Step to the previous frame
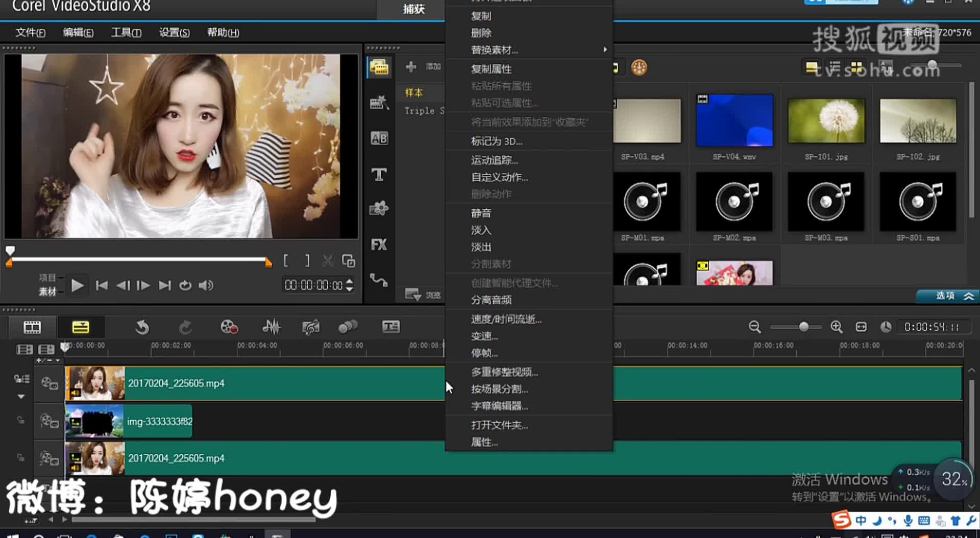980x538 pixels. click(x=122, y=285)
